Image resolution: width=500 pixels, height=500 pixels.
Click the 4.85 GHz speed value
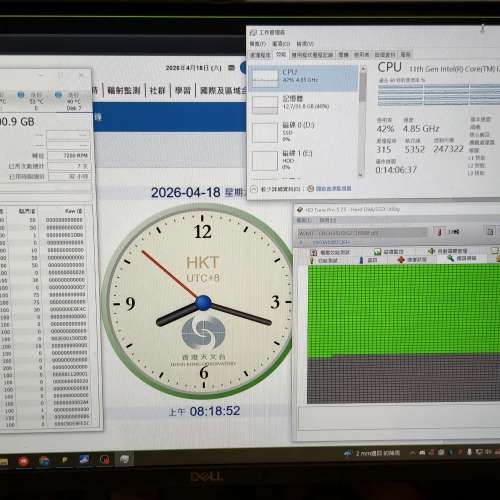pos(421,129)
